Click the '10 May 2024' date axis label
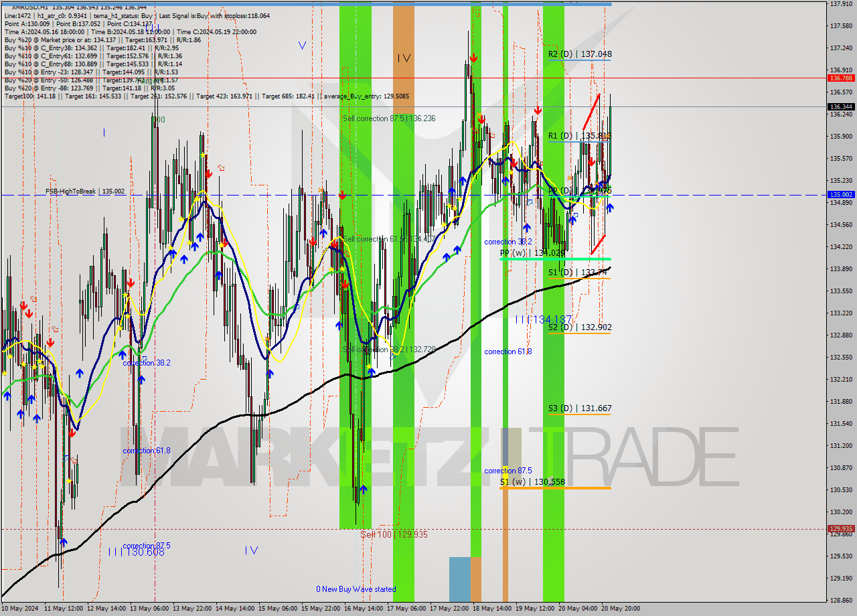 click(x=21, y=609)
